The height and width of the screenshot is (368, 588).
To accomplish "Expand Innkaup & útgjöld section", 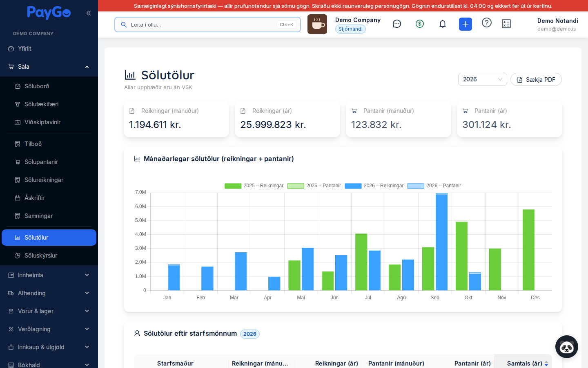I will (49, 347).
